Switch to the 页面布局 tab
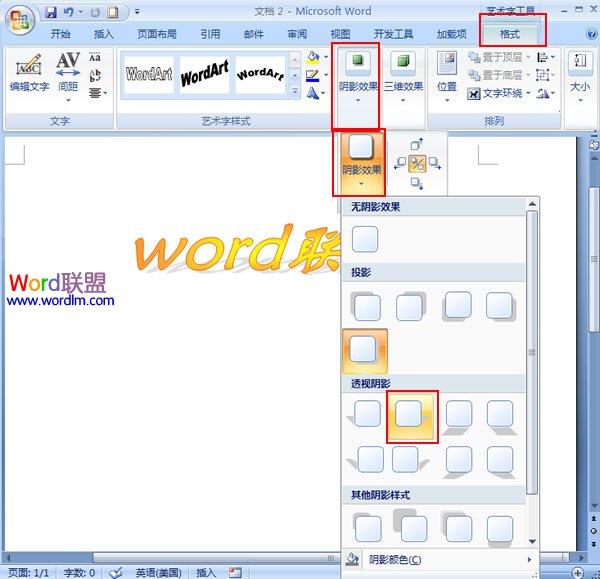This screenshot has height=579, width=600. point(157,34)
